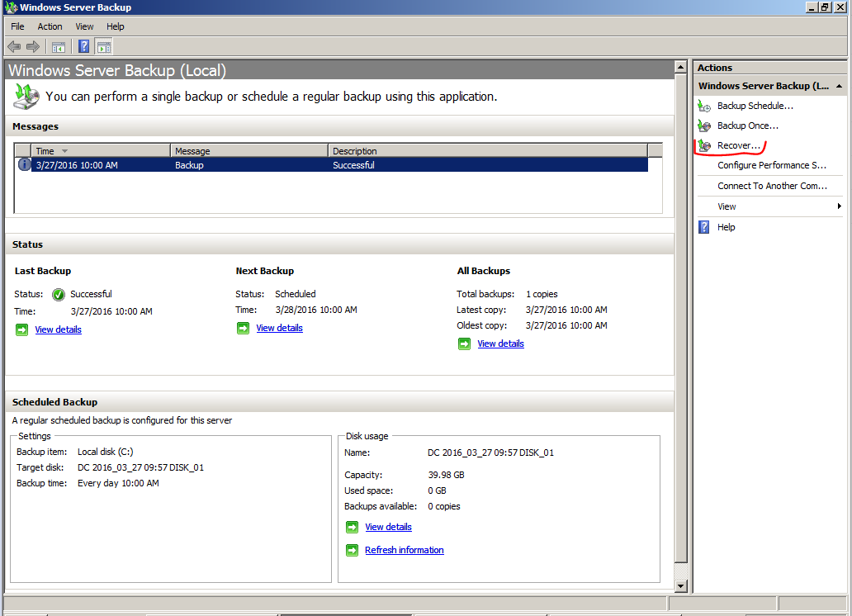Click the Description column header
Screen dimensions: 852x616
pos(488,150)
